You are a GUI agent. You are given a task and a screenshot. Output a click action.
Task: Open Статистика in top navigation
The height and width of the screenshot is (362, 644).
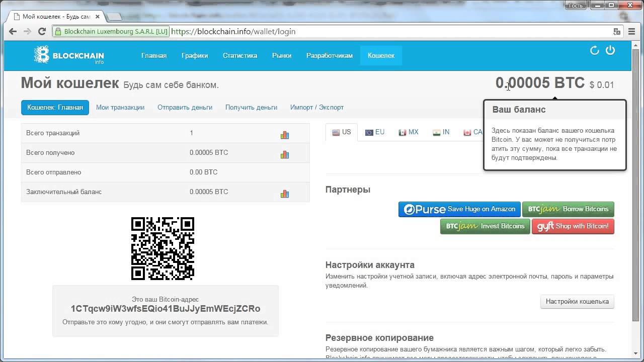point(240,55)
